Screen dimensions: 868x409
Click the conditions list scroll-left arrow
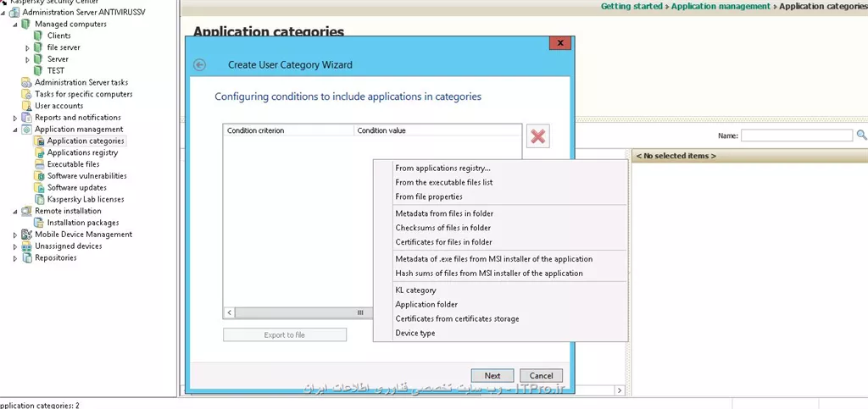point(229,312)
